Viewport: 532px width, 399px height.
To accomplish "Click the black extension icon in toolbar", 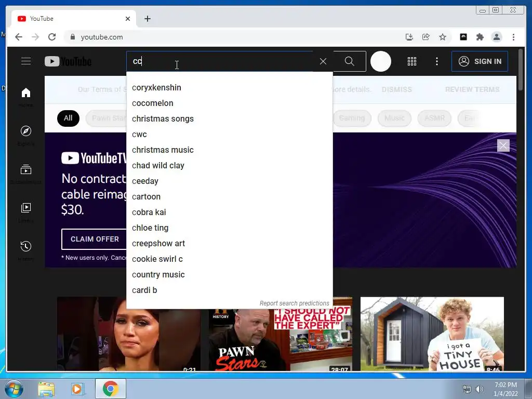I will point(463,37).
